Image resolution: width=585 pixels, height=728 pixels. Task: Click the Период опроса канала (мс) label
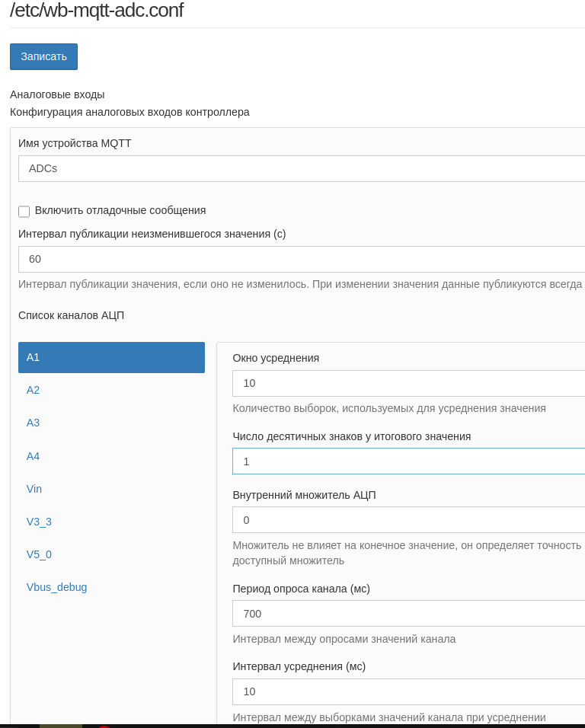(x=301, y=589)
